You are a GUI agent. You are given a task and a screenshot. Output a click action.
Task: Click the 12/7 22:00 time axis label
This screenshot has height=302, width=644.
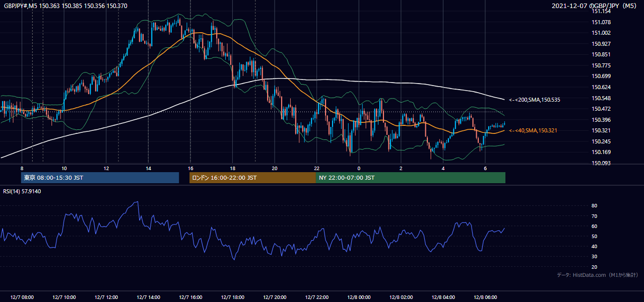316,297
